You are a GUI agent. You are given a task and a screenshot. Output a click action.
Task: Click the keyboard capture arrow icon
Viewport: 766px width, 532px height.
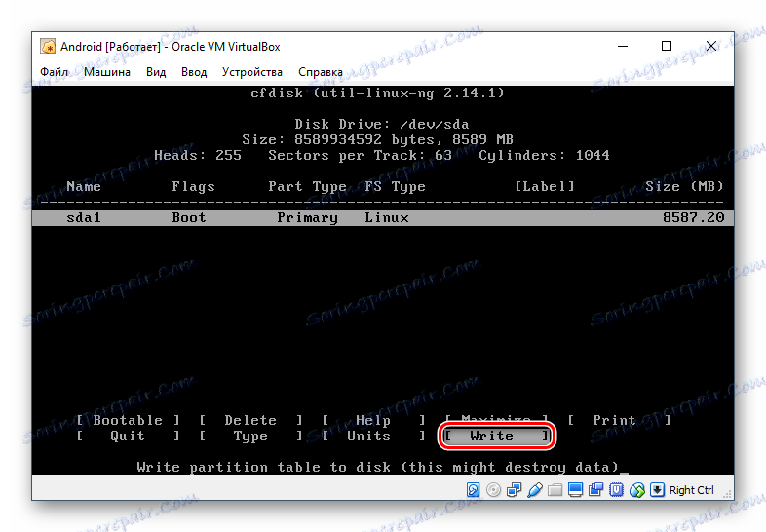657,489
